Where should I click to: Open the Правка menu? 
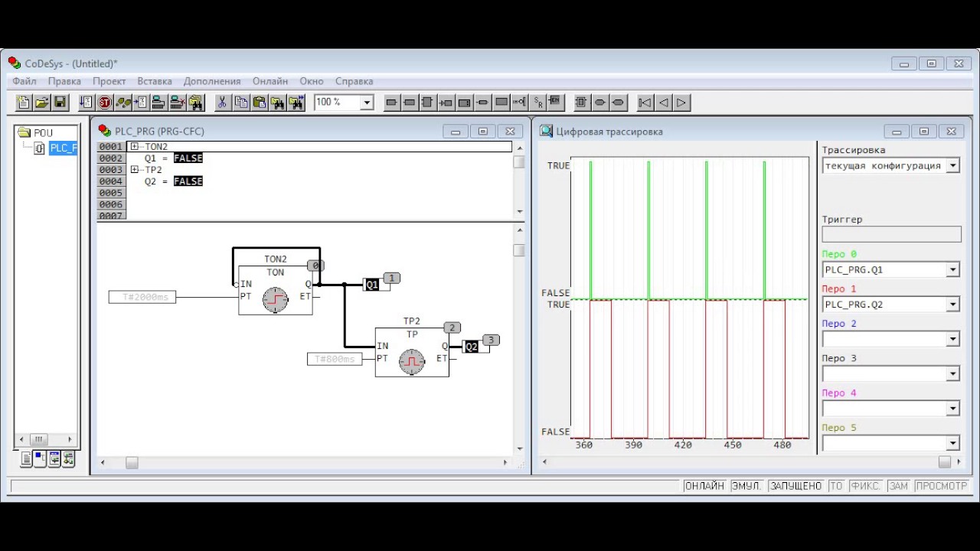tap(64, 81)
